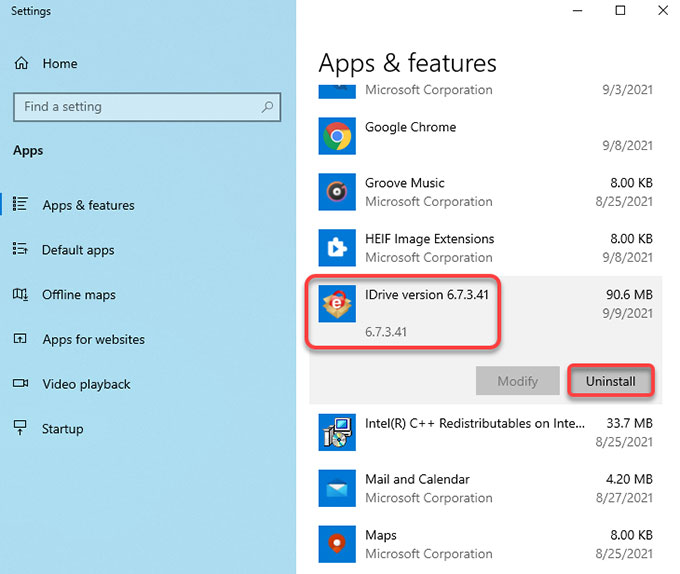Screen dimensions: 680x574
Task: Select the Maps entry name
Action: pyautogui.click(x=381, y=535)
